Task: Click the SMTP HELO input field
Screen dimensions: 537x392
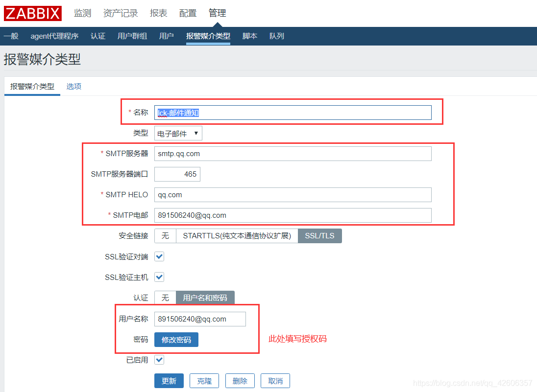Action: click(x=293, y=195)
